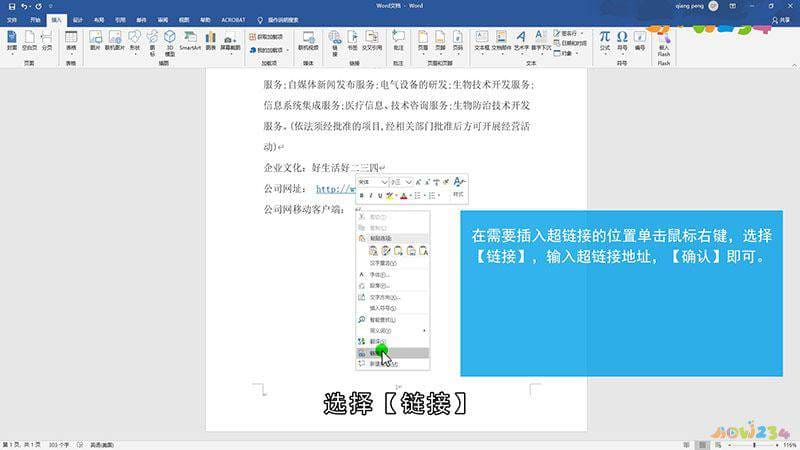Open My Add-ins (我的加载项) dropdown
Viewport: 800px width, 450px height.
click(269, 50)
